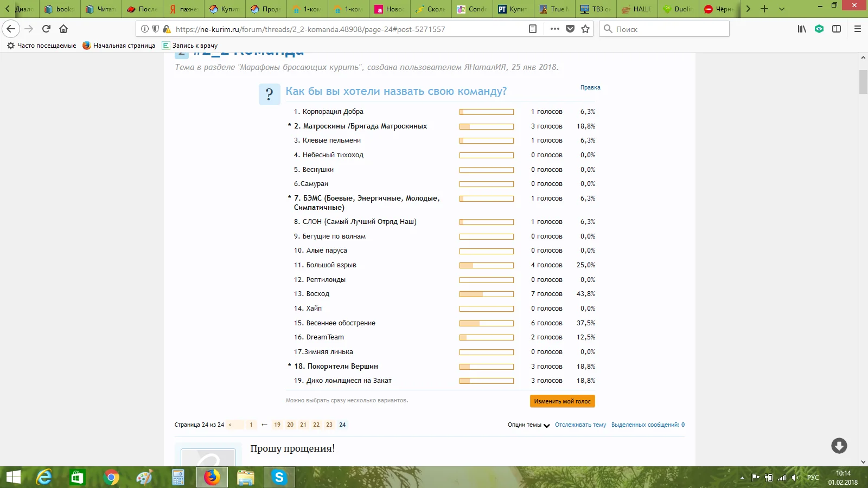Open the page actions three-dot menu
Screen dimensions: 868x488
pyautogui.click(x=554, y=29)
